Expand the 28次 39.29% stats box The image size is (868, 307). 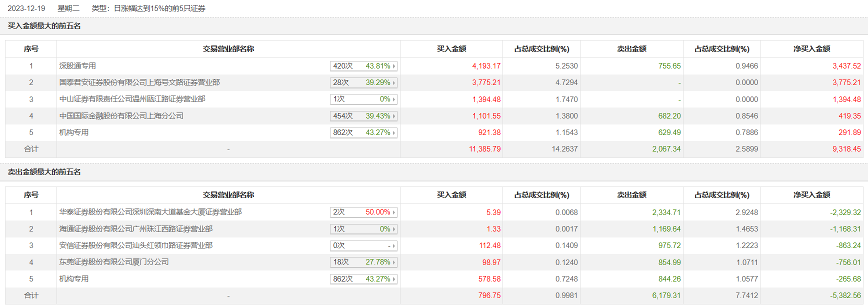[x=363, y=82]
